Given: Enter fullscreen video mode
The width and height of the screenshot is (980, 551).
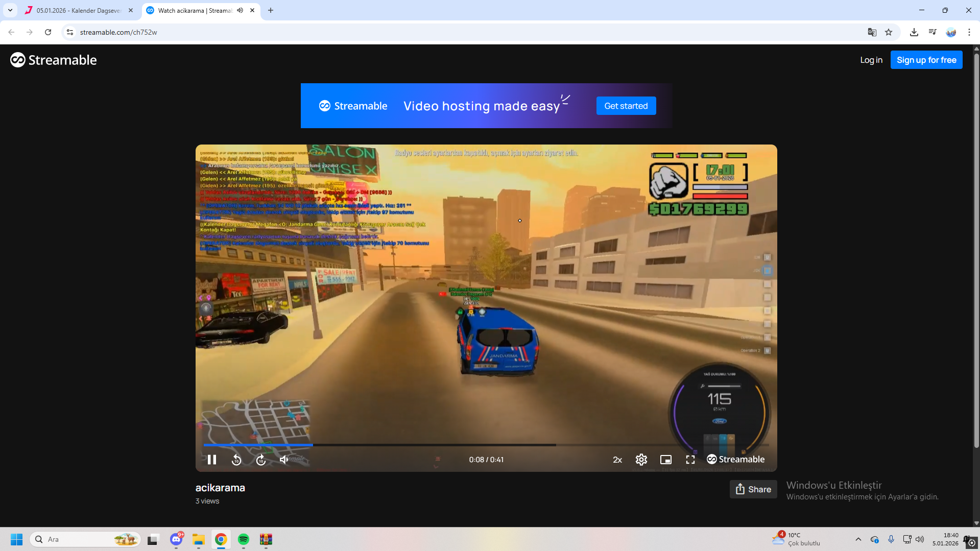Looking at the screenshot, I should [x=690, y=460].
